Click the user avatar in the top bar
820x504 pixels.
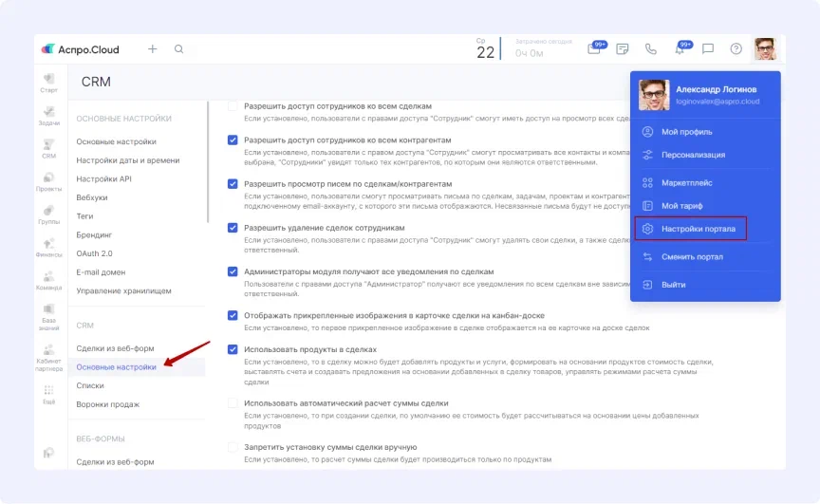pyautogui.click(x=765, y=49)
